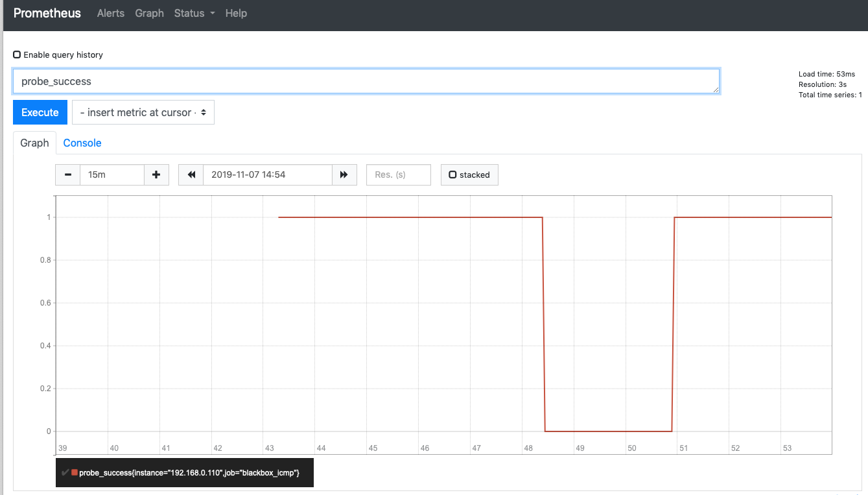The image size is (868, 495).
Task: Click the Load time: 53ms text
Action: [827, 75]
